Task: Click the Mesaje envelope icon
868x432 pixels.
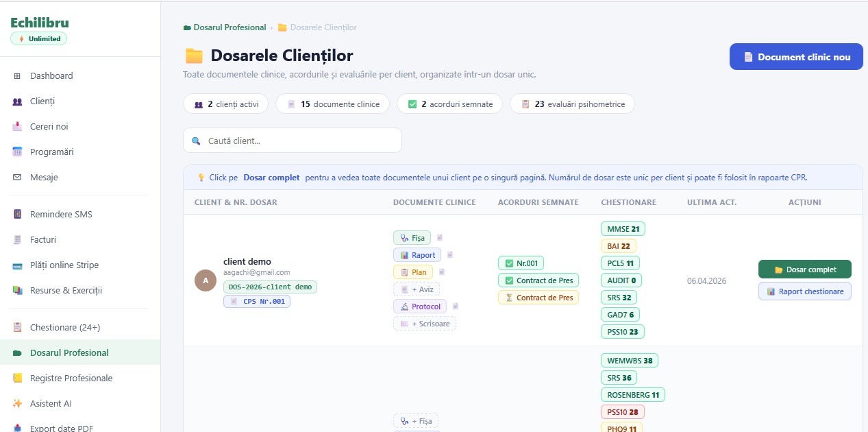Action: (x=17, y=178)
